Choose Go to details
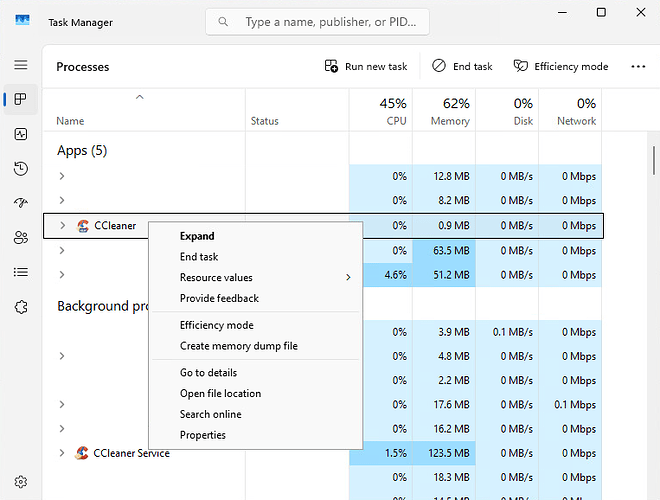 pos(255,372)
